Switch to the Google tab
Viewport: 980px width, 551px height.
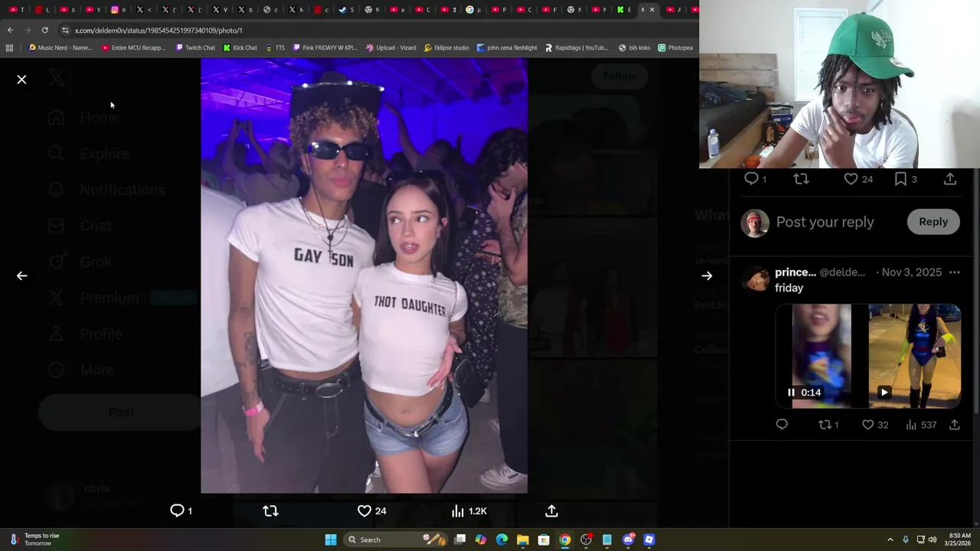[x=473, y=10]
